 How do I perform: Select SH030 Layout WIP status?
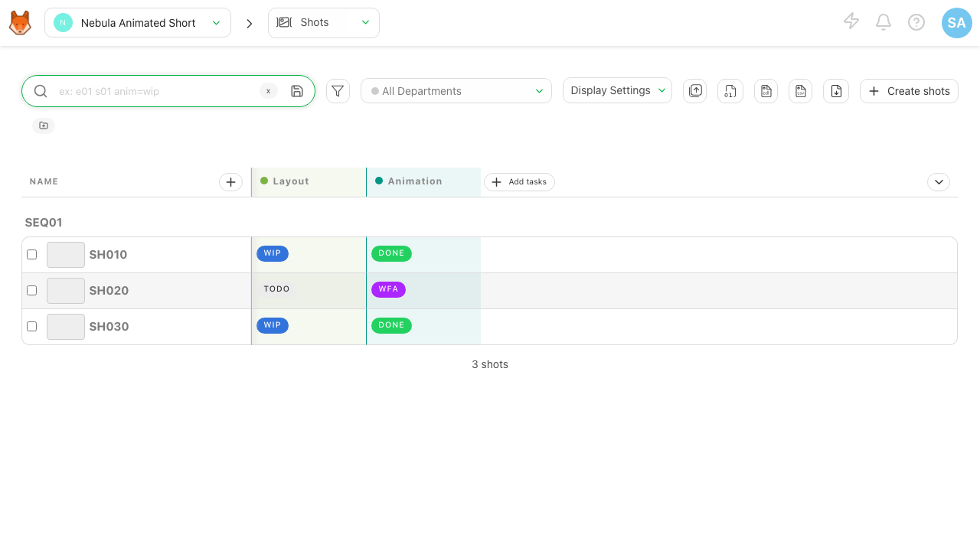point(273,325)
